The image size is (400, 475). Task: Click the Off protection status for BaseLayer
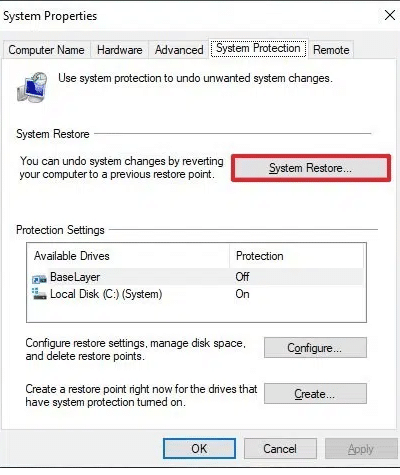pyautogui.click(x=242, y=277)
